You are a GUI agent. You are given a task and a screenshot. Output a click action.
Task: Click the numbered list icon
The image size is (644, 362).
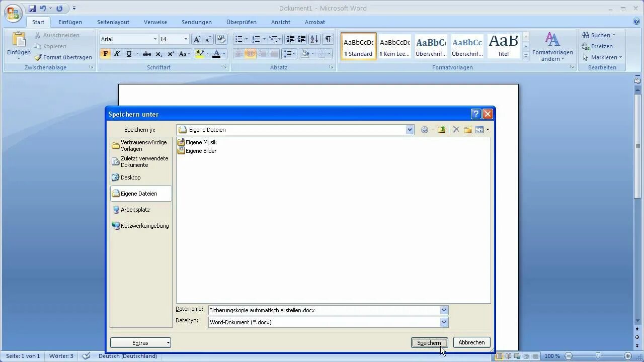coord(256,39)
